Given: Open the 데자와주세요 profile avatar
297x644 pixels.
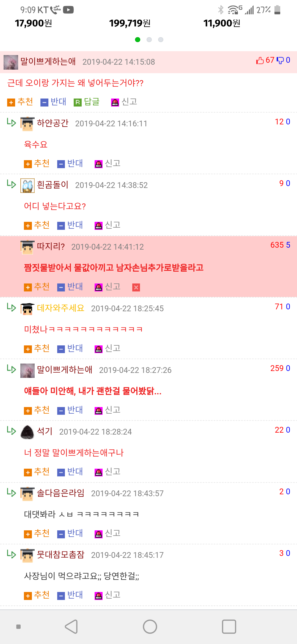Looking at the screenshot, I should [x=28, y=309].
